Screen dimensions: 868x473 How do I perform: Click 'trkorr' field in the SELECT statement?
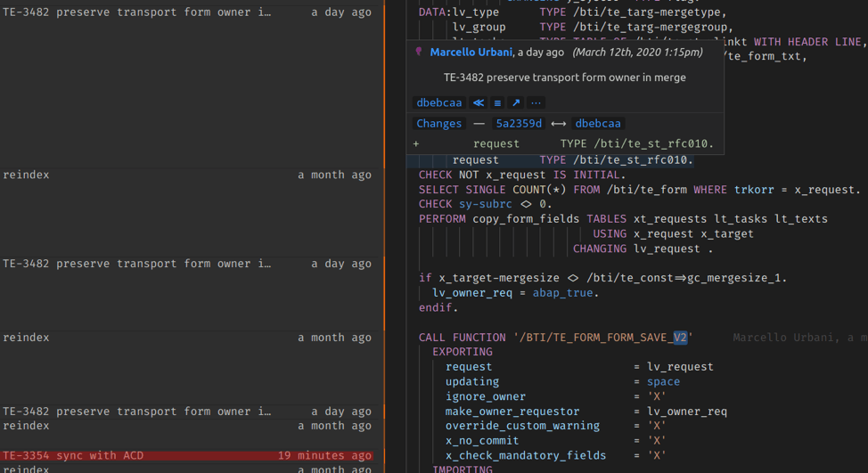[754, 190]
